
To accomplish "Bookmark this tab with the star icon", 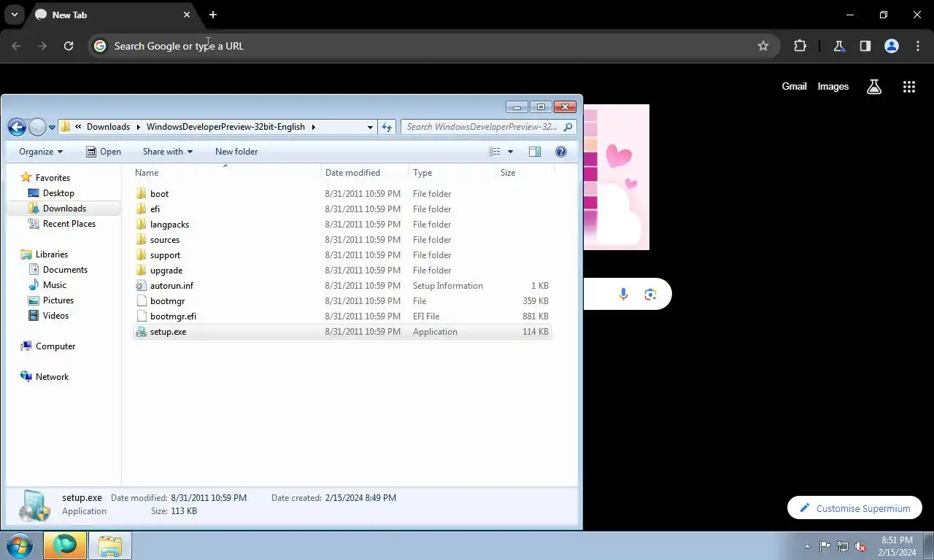I will 763,46.
